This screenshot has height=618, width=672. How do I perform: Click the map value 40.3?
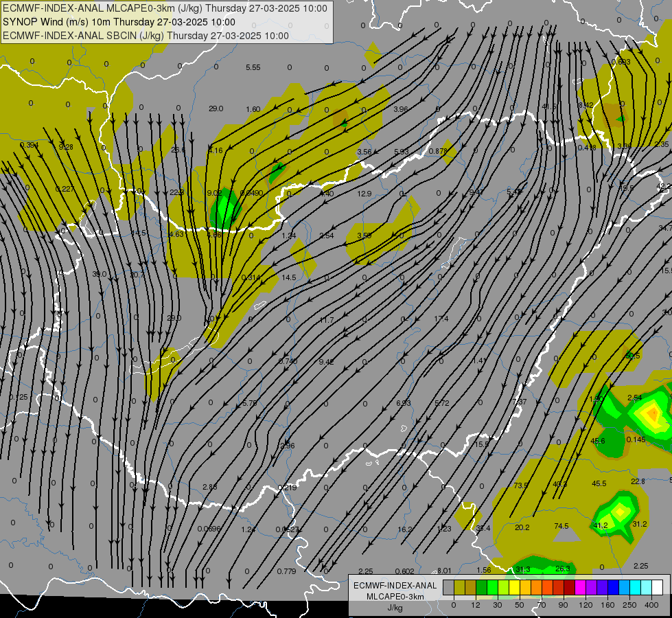pyautogui.click(x=559, y=484)
